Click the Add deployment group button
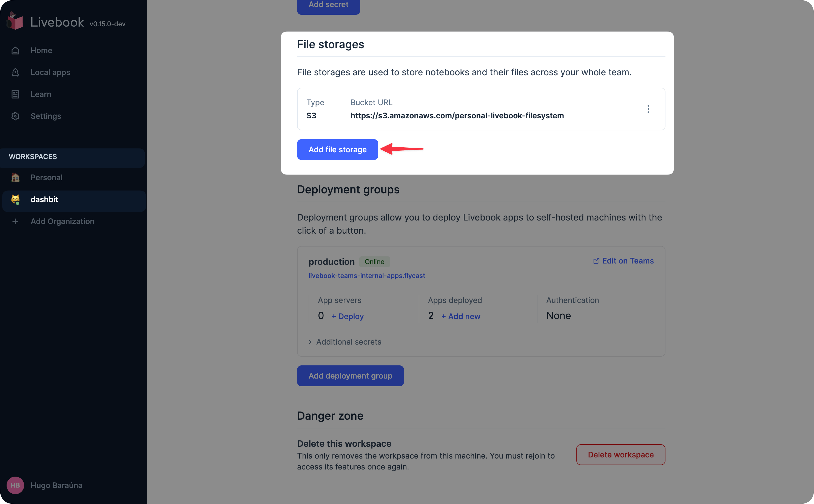The image size is (814, 504). pyautogui.click(x=350, y=376)
